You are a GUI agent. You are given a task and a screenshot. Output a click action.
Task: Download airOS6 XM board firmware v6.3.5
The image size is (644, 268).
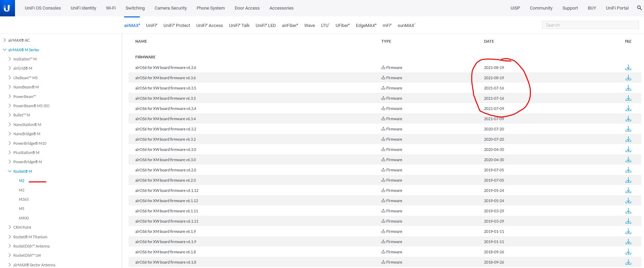pos(628,98)
